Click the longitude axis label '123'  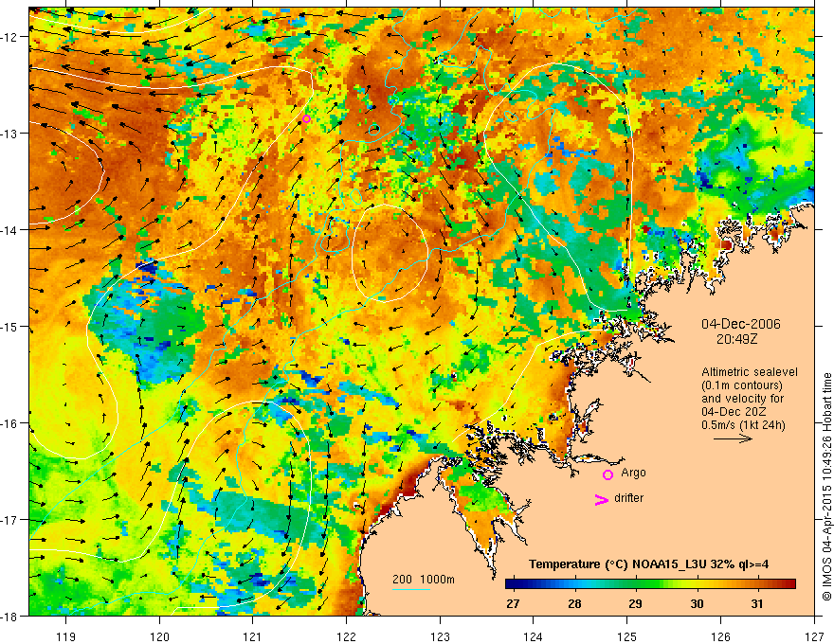(x=440, y=636)
